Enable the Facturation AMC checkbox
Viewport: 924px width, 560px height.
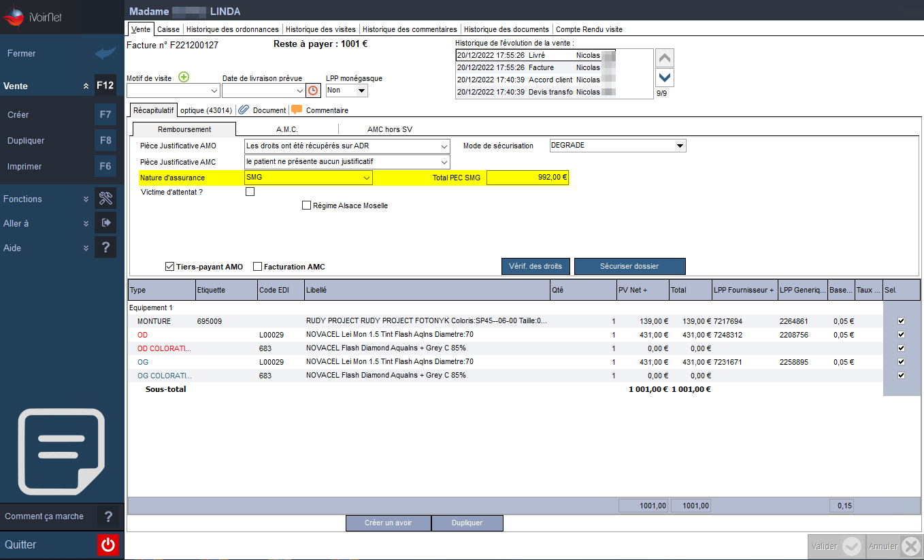coord(257,267)
